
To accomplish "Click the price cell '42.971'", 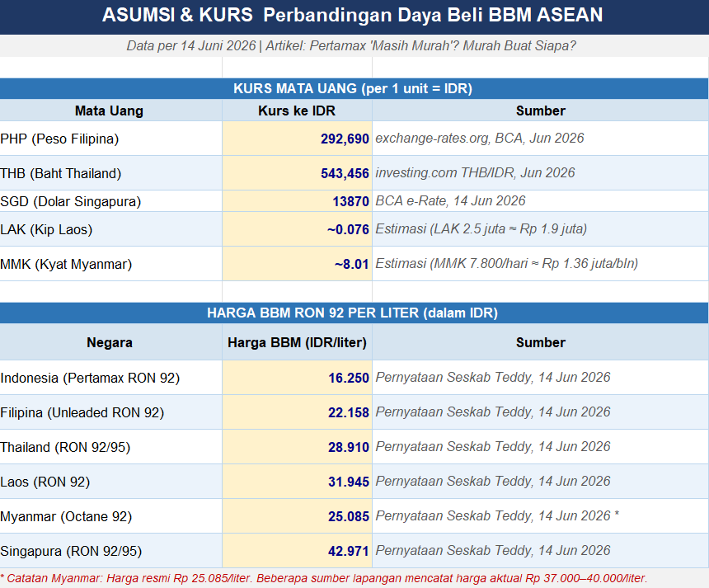I will (297, 550).
